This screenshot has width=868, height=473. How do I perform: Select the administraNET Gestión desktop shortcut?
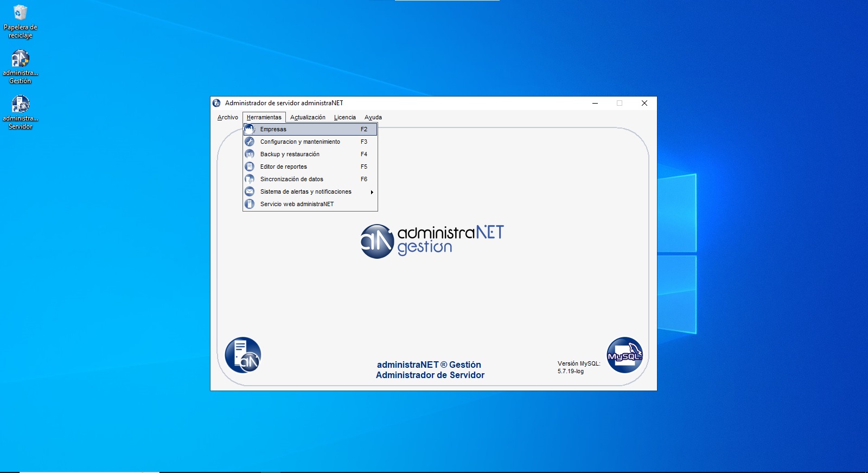[x=20, y=67]
